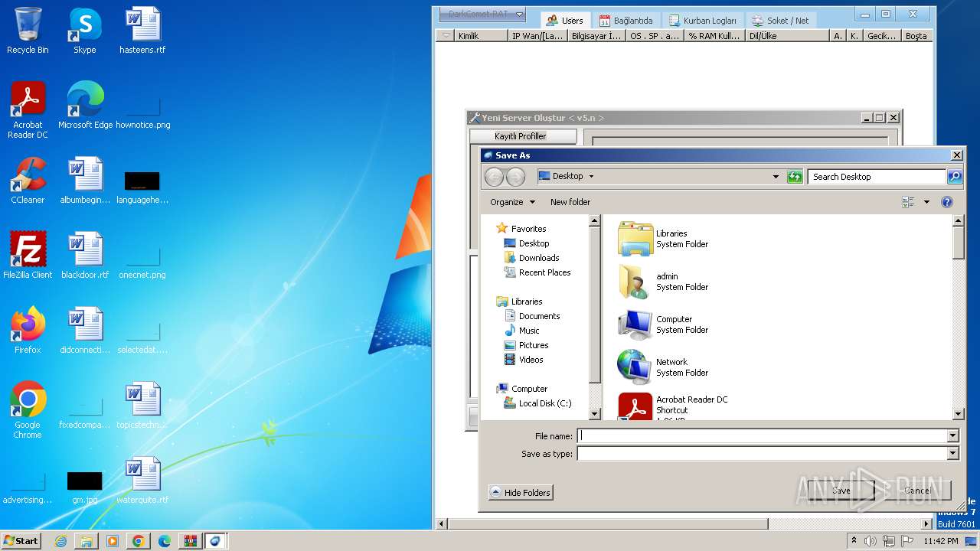
Task: Change view icon in Save As toolbar
Action: tap(909, 202)
